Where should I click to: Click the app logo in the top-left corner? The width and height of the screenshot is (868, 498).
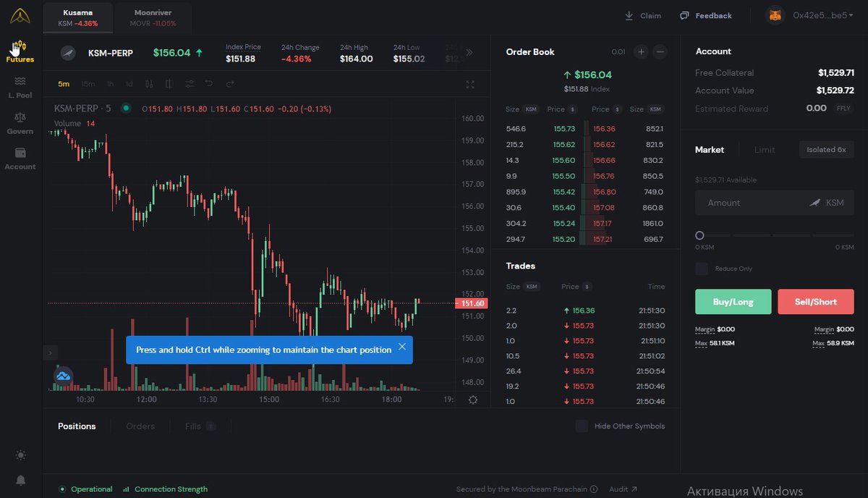coord(20,15)
